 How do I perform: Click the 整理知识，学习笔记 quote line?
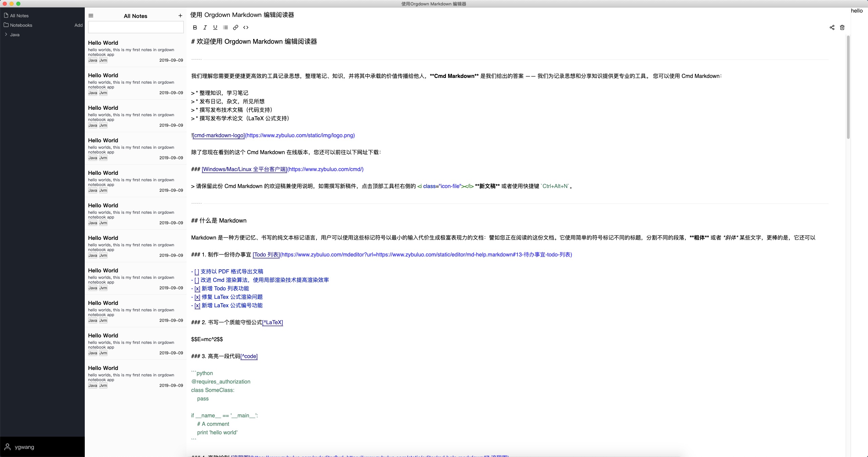pos(220,93)
